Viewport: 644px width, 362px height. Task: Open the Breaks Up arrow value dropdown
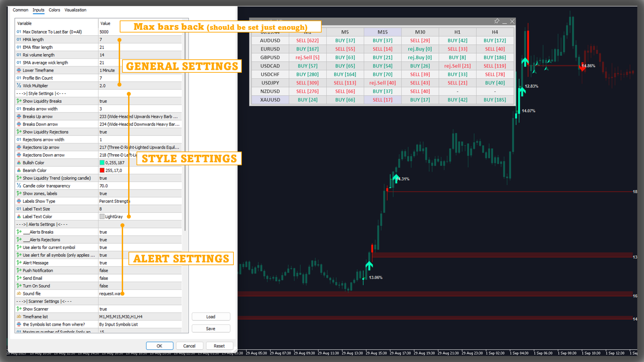click(x=140, y=117)
